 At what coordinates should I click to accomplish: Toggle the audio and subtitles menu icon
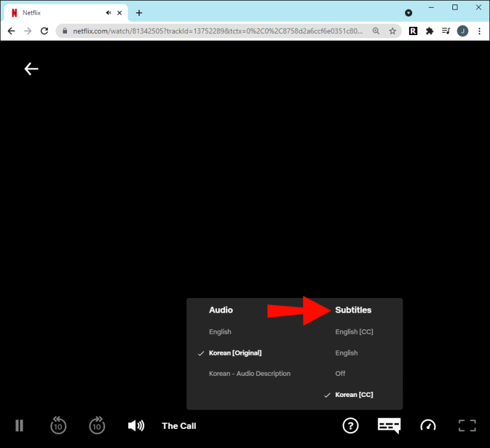[x=389, y=426]
